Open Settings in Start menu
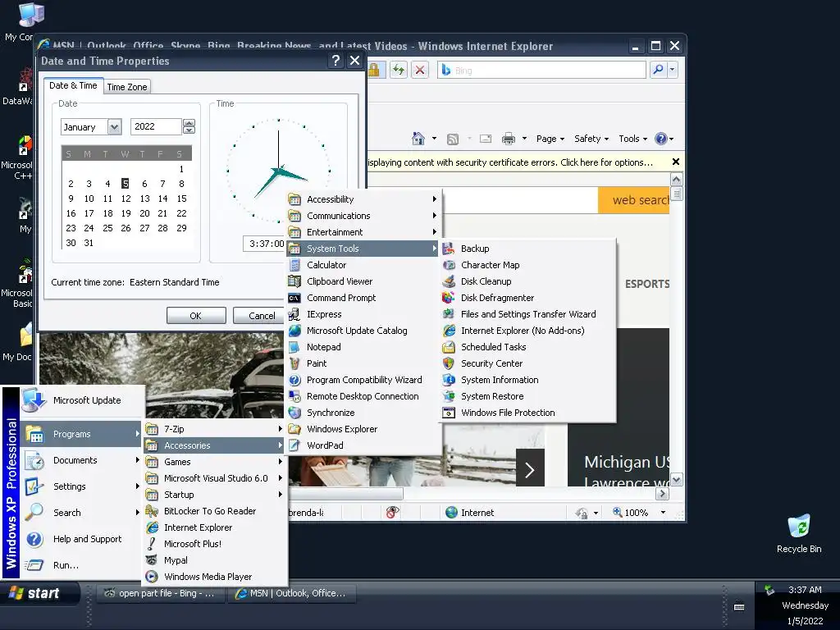The height and width of the screenshot is (630, 840). tap(81, 486)
